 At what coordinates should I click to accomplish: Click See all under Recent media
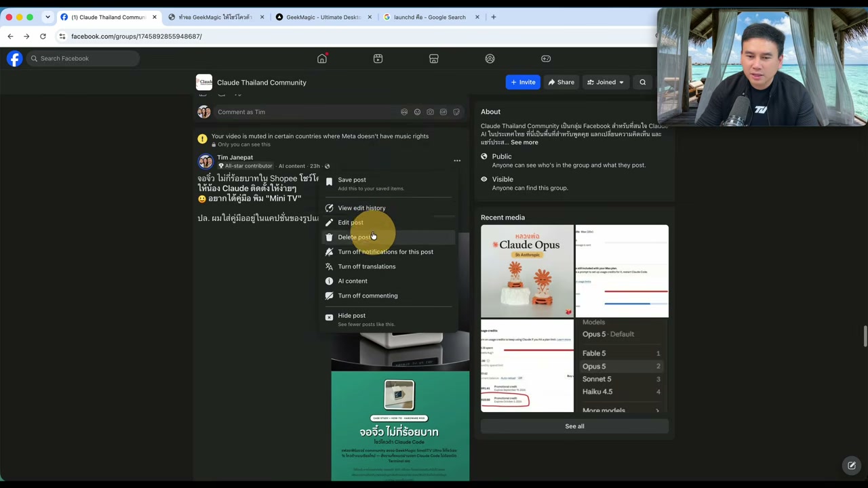574,426
